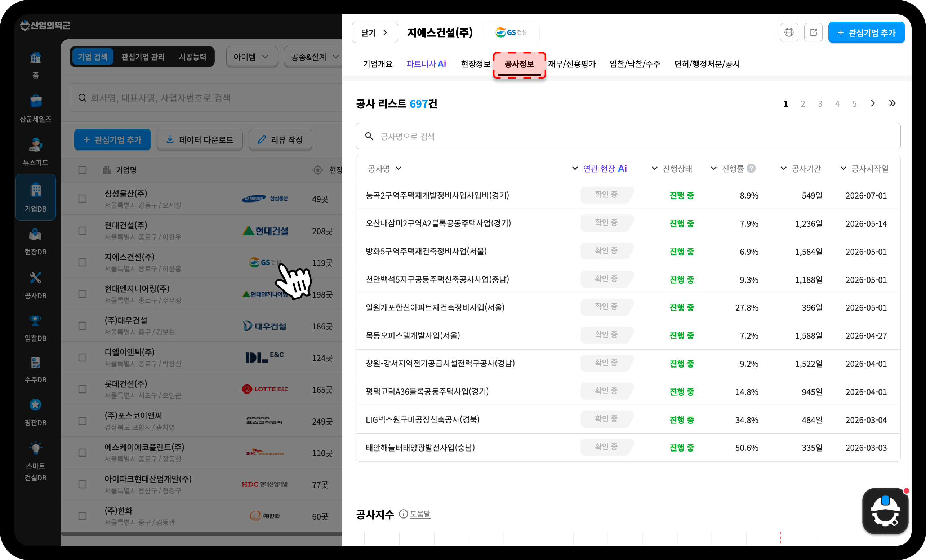Open 스마트 건설DB lightbulb icon
Screen dimensions: 926x560
coord(35,448)
